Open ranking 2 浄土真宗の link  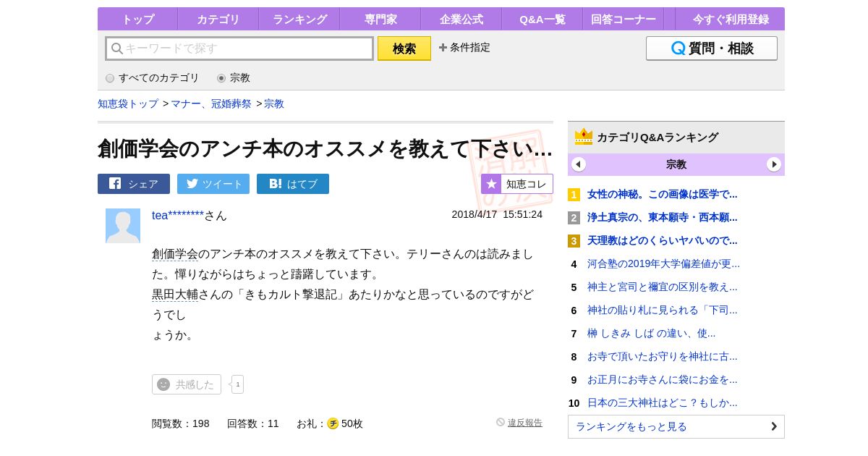[662, 217]
